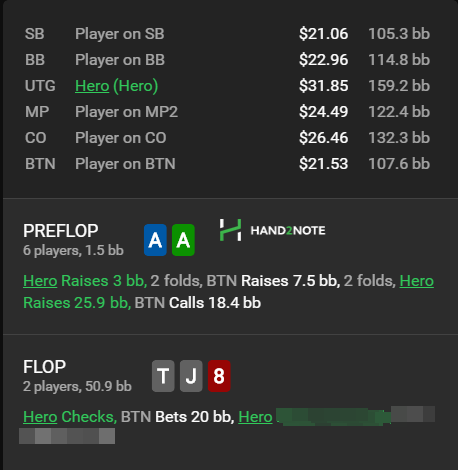This screenshot has width=458, height=470.
Task: Click the FLOP section heading
Action: [44, 367]
